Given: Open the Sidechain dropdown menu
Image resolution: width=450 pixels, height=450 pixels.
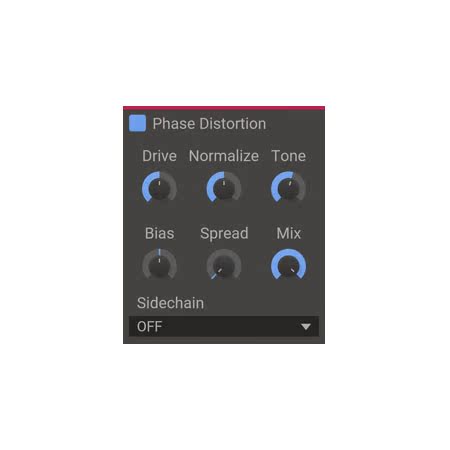Looking at the screenshot, I should [x=224, y=326].
